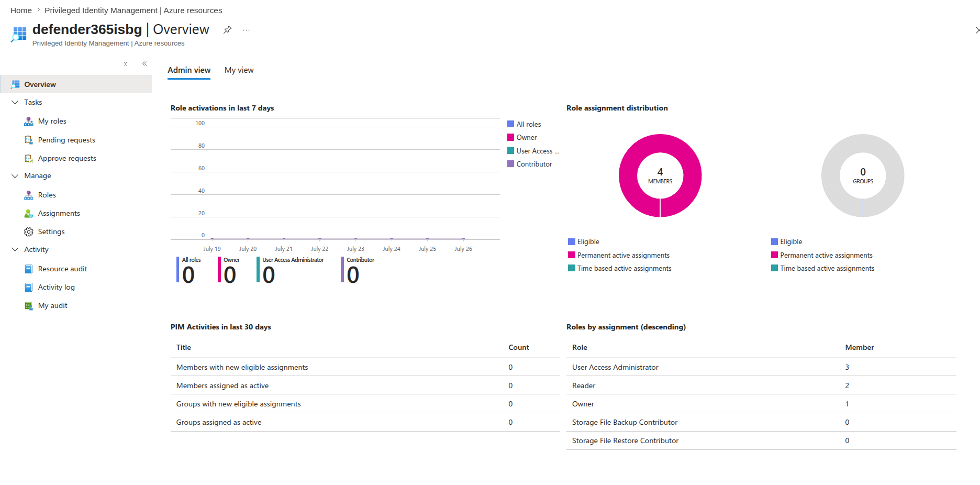
Task: Select the Reader role row
Action: pyautogui.click(x=761, y=385)
